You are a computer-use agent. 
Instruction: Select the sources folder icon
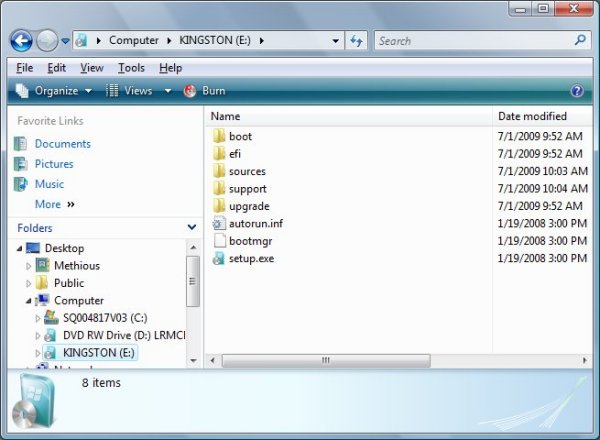click(x=219, y=171)
